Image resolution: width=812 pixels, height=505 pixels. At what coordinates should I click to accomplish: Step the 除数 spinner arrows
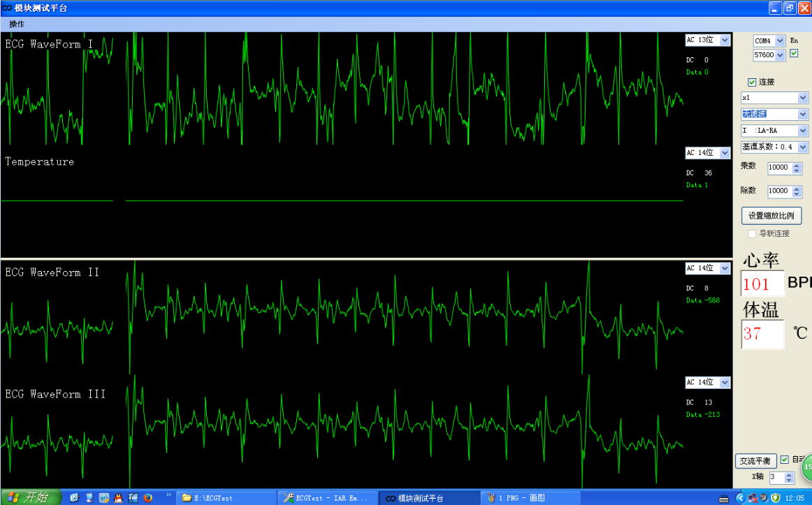(797, 191)
